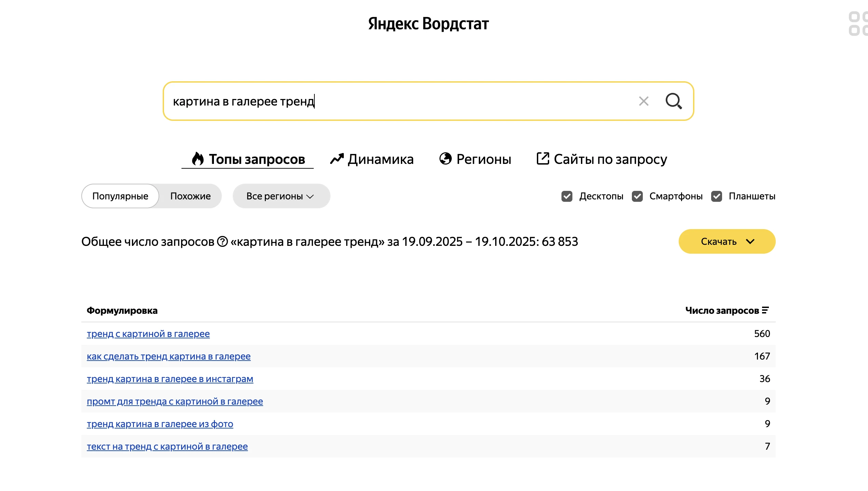868x491 pixels.
Task: Click the question mark help icon
Action: coord(222,241)
